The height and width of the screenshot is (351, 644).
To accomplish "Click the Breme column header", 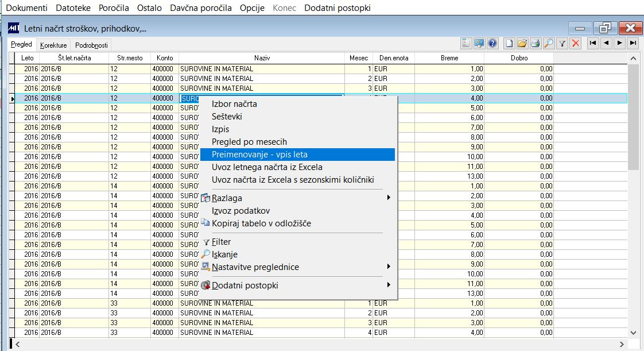I will pos(449,58).
